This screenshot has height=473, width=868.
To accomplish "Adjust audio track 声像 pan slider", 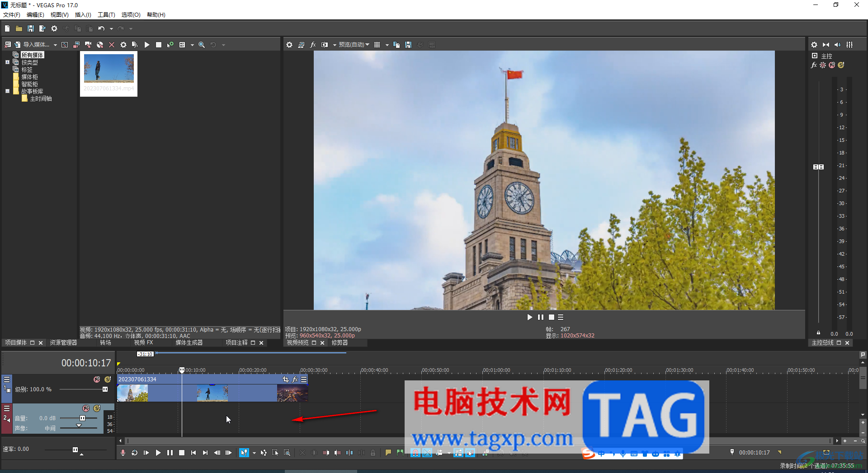I will point(79,426).
